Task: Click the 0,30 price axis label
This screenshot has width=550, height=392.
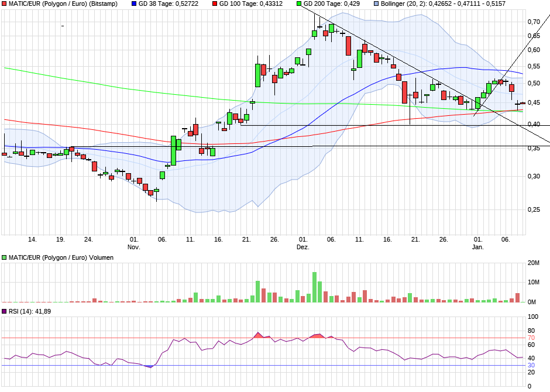Action: tap(534, 176)
